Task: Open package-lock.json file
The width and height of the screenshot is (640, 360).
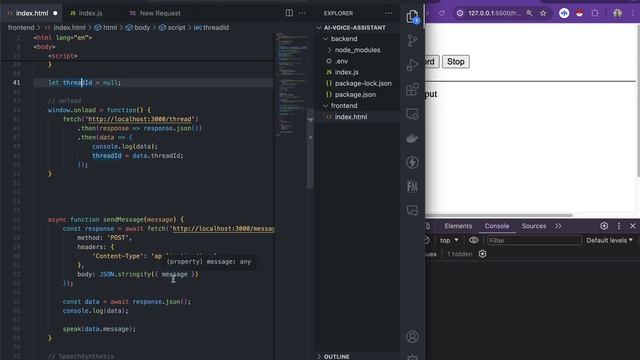Action: click(x=363, y=83)
